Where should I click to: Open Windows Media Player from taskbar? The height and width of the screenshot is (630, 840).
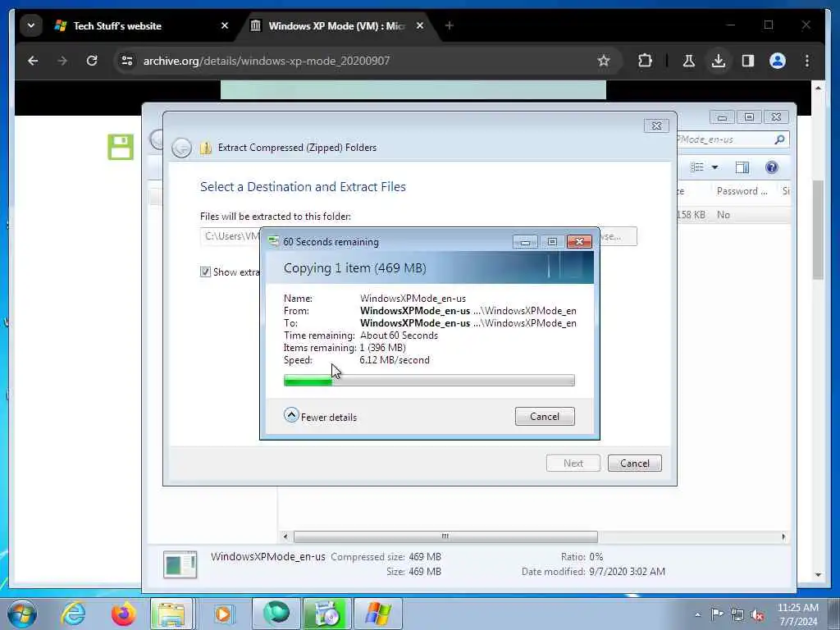[223, 614]
